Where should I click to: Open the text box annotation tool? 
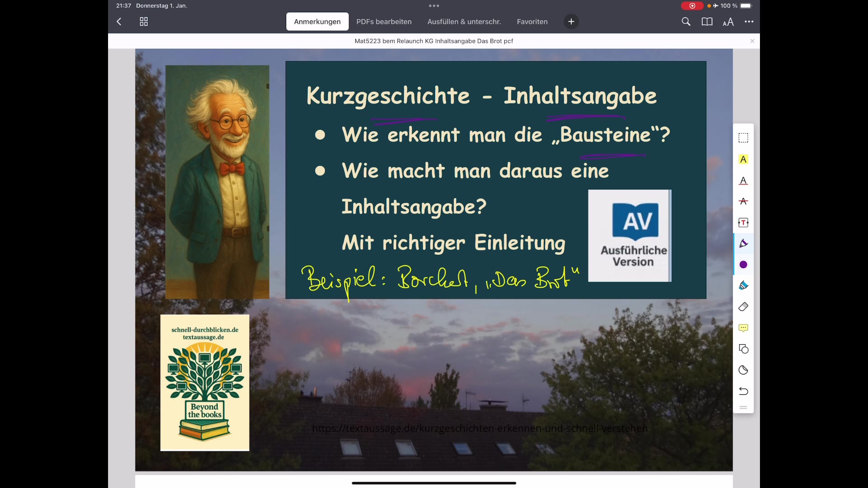[744, 222]
